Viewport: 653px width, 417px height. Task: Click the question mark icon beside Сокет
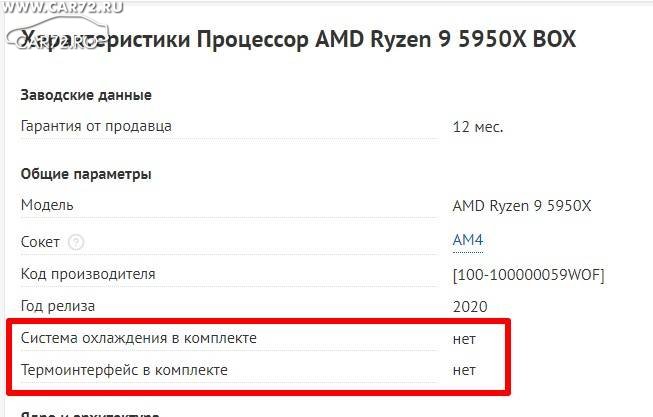click(x=76, y=242)
